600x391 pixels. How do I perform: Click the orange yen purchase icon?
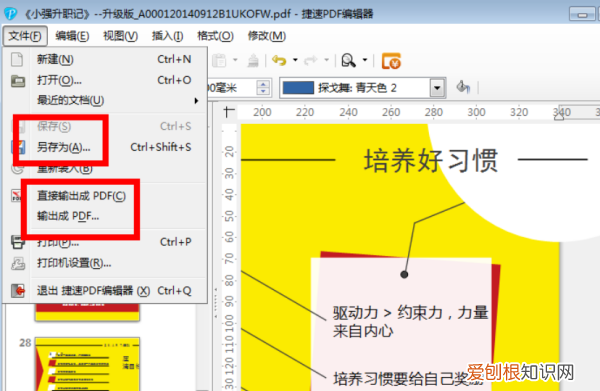click(x=391, y=61)
